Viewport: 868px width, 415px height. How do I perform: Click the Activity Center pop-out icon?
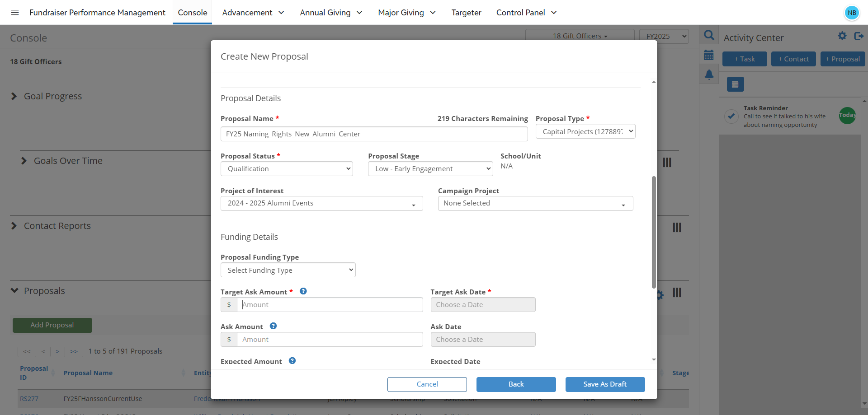pos(859,36)
